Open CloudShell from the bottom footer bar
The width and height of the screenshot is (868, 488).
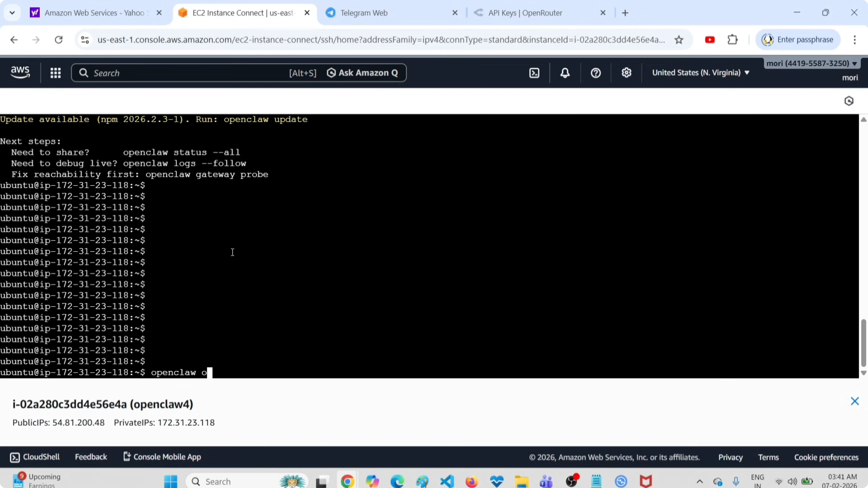click(35, 457)
